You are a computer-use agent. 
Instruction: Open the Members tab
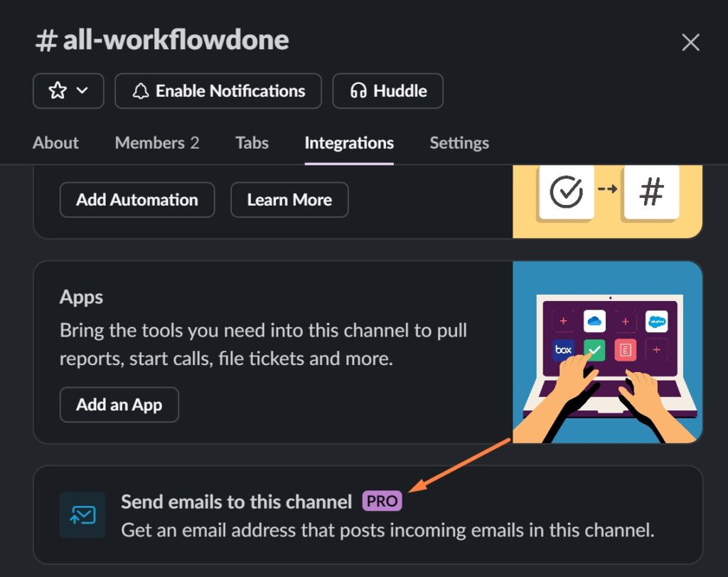156,143
